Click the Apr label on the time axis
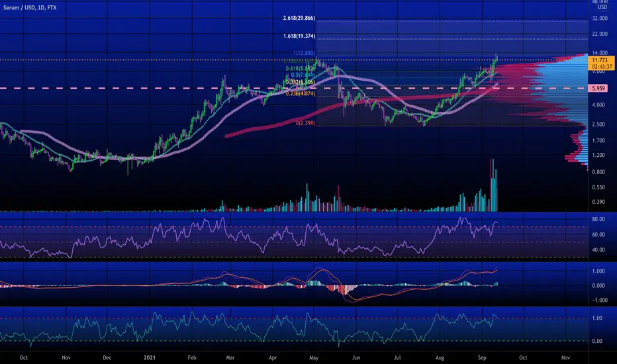The width and height of the screenshot is (617, 364). [273, 357]
